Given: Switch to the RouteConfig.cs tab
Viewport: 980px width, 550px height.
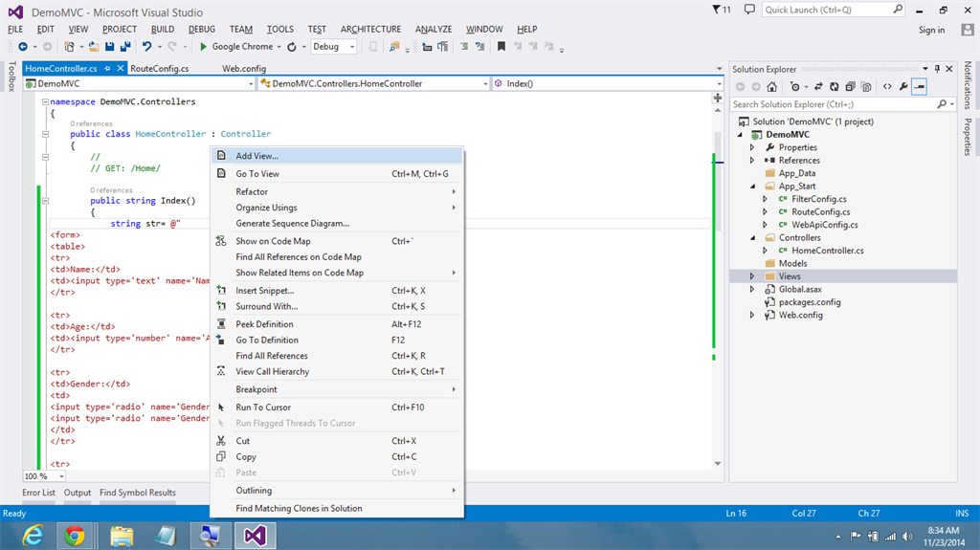Looking at the screenshot, I should [x=160, y=69].
